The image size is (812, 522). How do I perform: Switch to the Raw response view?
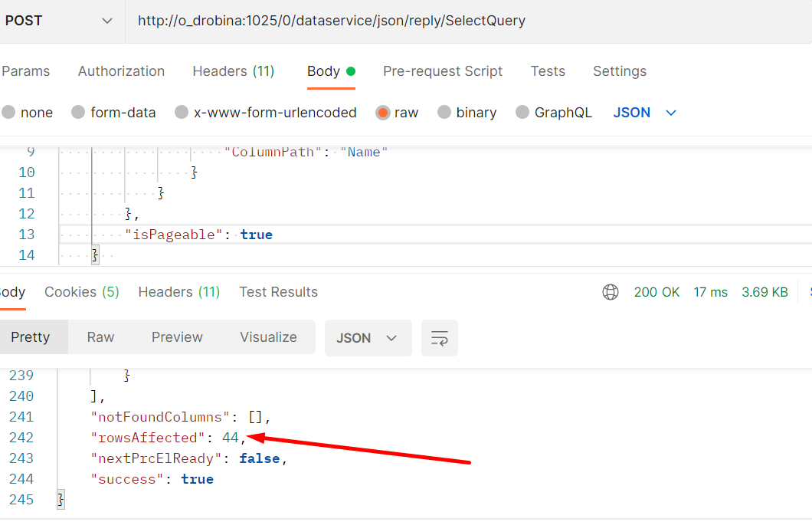(100, 337)
